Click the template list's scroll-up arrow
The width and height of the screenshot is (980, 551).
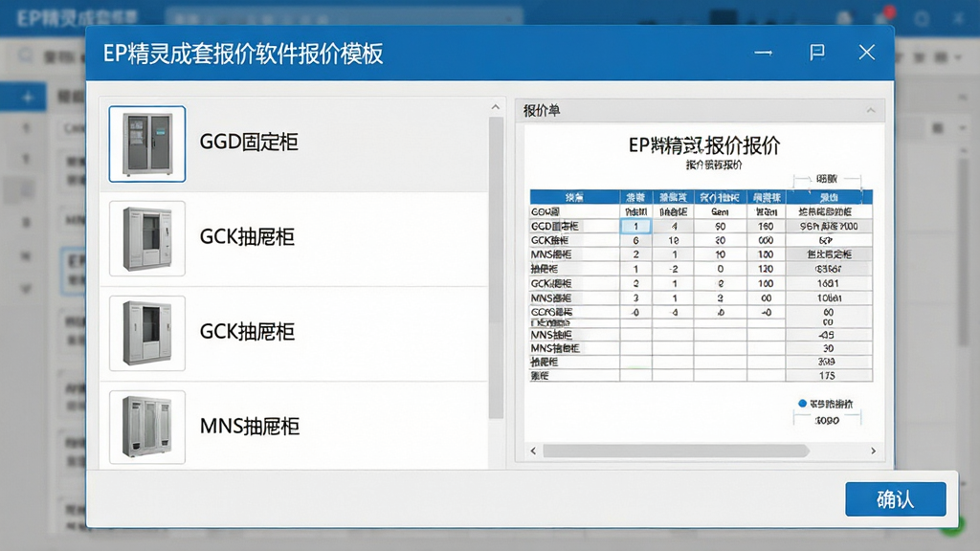pos(496,107)
